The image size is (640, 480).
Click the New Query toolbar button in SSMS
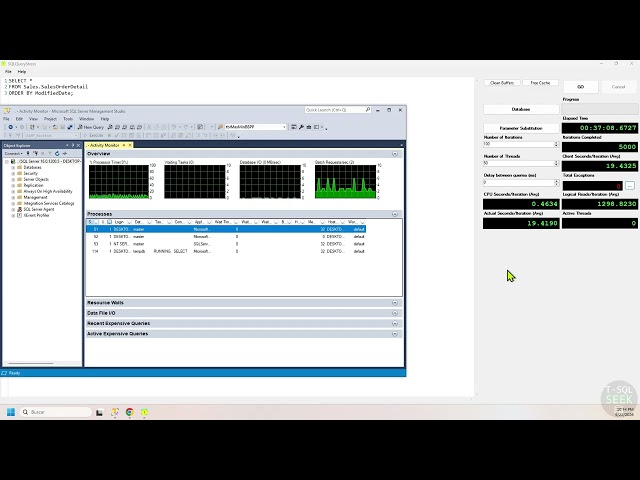[91, 127]
